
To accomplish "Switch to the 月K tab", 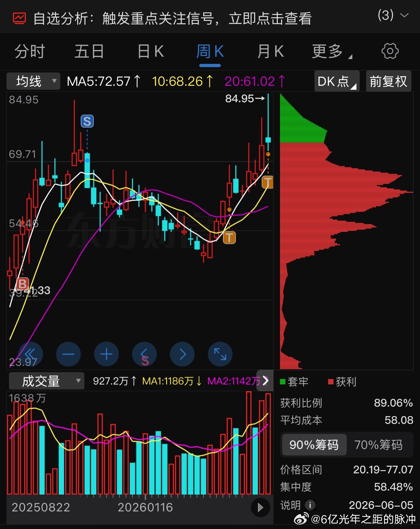I will pos(271,51).
